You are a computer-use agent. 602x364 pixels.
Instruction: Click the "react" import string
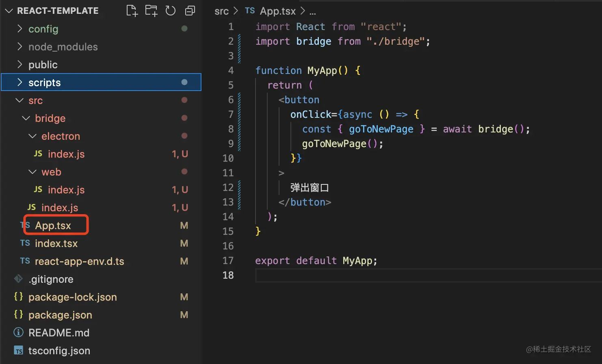click(381, 27)
